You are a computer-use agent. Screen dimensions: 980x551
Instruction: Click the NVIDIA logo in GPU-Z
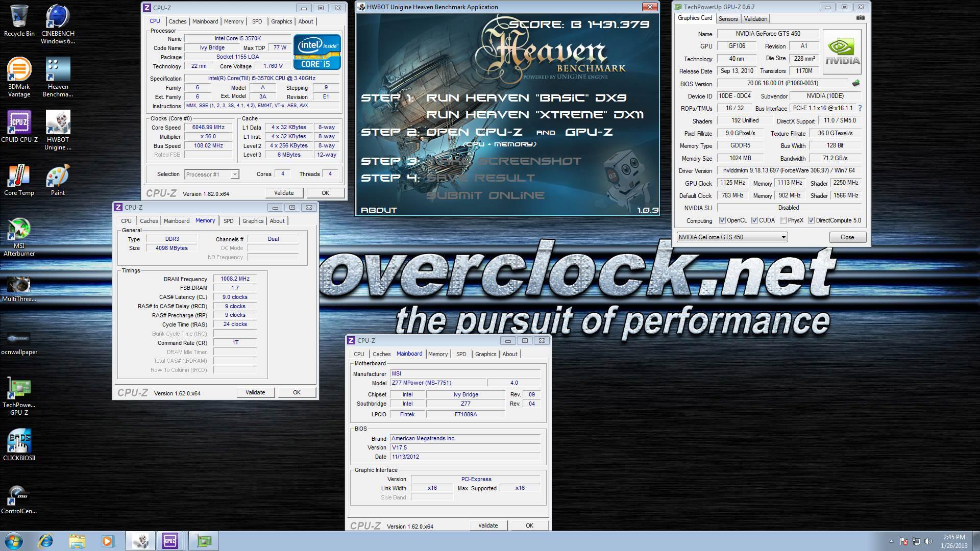[x=842, y=52]
